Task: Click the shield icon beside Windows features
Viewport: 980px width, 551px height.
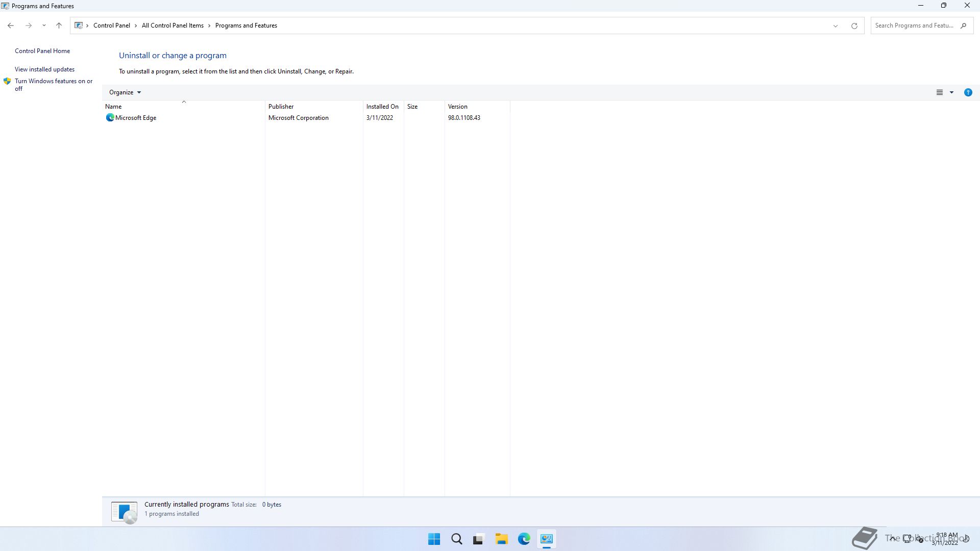Action: pos(7,81)
